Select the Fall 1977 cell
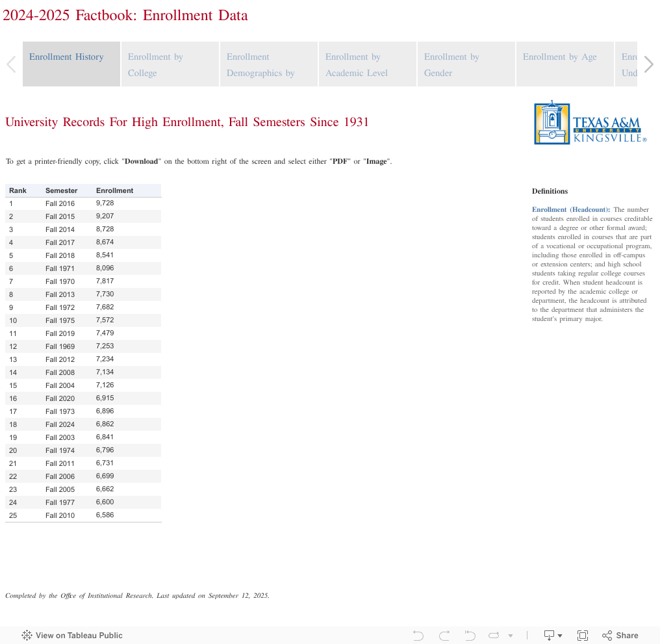The height and width of the screenshot is (644, 660). pos(60,502)
